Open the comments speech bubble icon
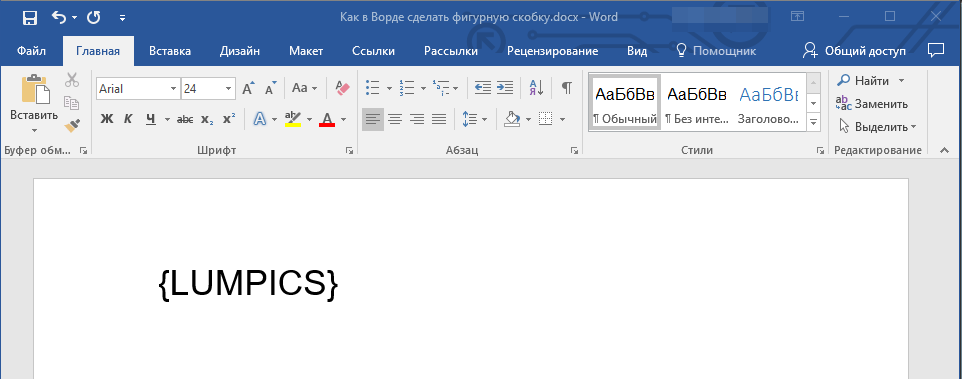The width and height of the screenshot is (962, 379). [x=936, y=50]
